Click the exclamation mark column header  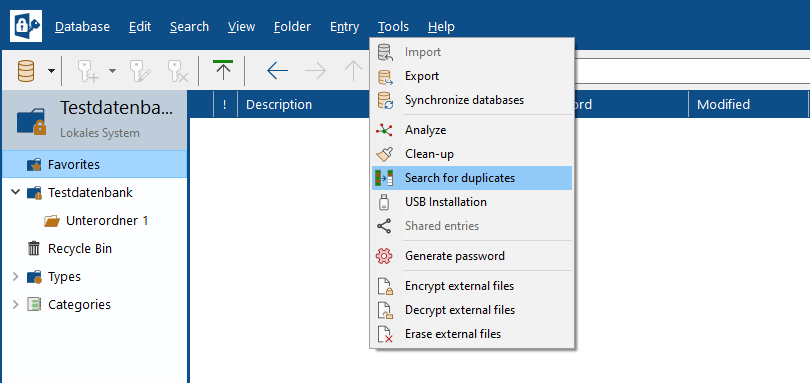(x=225, y=104)
